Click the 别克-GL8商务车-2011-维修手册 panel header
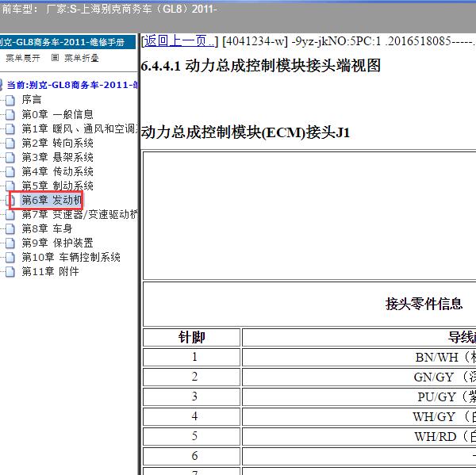The height and width of the screenshot is (475, 476). 67,42
